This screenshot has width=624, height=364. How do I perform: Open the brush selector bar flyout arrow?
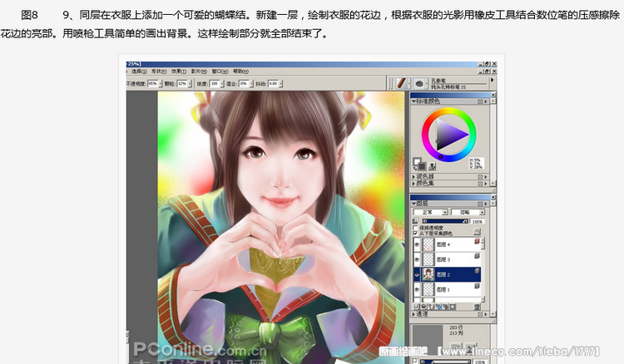[493, 80]
